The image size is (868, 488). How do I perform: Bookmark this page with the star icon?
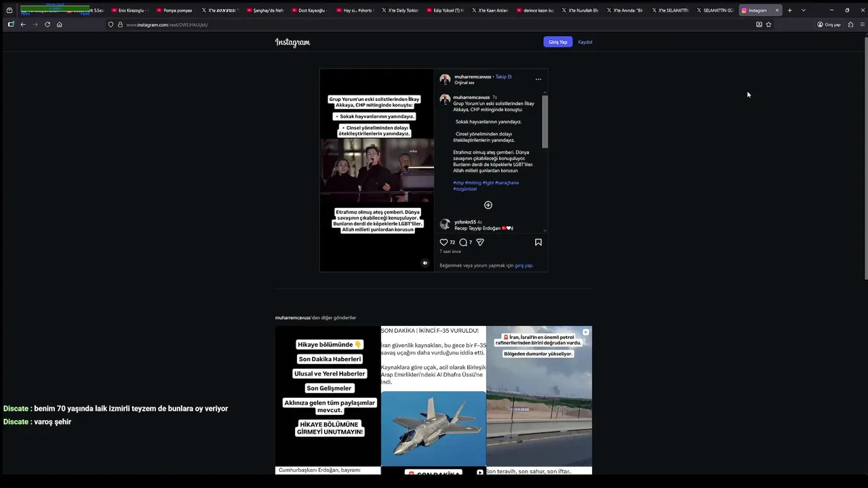pos(768,24)
